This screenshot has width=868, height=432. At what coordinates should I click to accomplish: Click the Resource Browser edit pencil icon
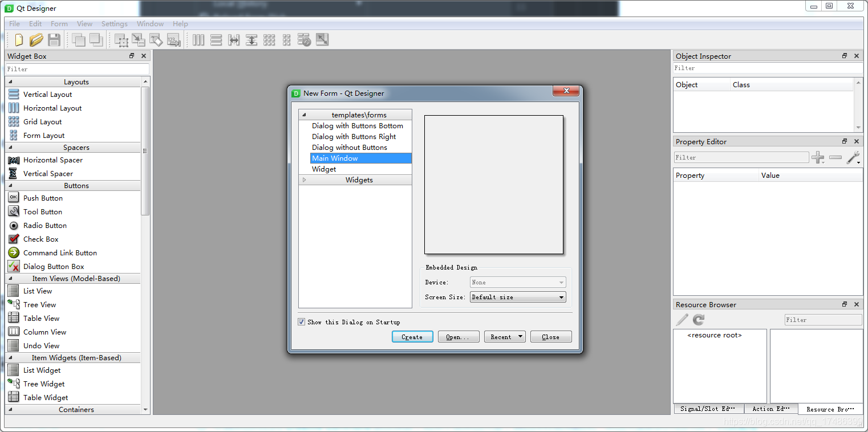682,320
